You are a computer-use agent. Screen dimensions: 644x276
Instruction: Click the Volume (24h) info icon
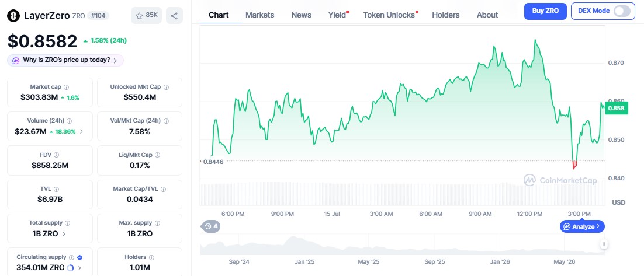click(70, 121)
